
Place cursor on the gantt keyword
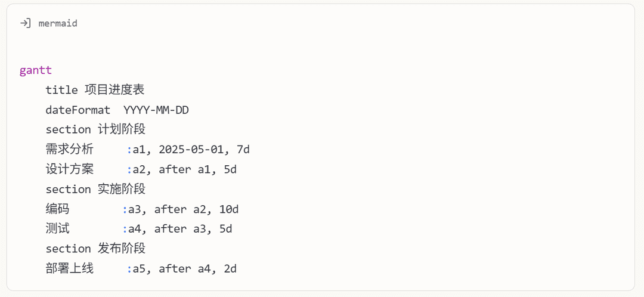(x=36, y=70)
